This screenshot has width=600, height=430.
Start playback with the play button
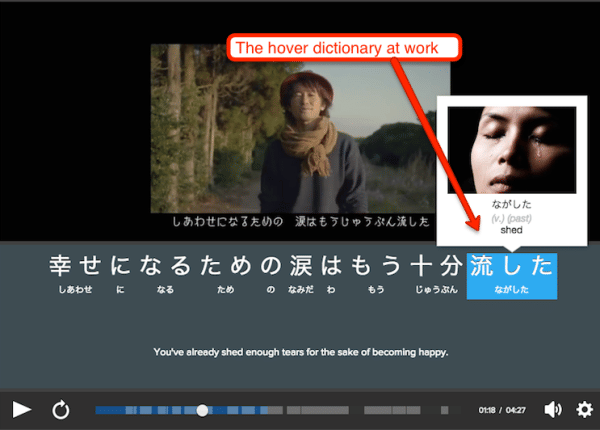coord(21,410)
